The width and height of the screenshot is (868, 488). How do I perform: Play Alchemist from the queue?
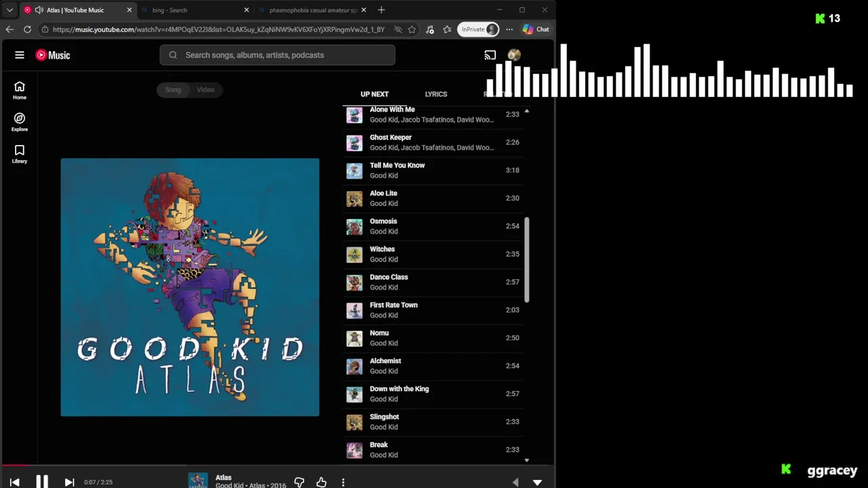[433, 366]
